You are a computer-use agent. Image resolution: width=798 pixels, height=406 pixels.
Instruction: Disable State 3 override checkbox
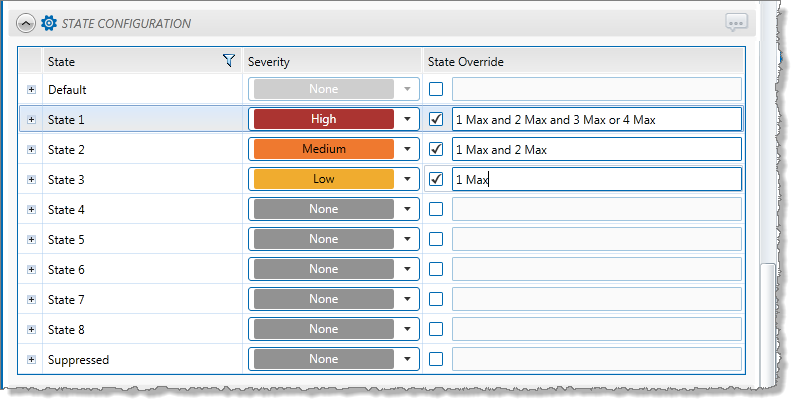(x=436, y=179)
